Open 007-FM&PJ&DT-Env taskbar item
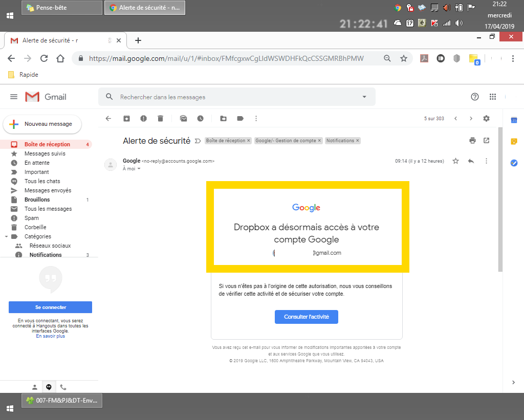Viewport: 524px width, 420px height. click(62, 401)
